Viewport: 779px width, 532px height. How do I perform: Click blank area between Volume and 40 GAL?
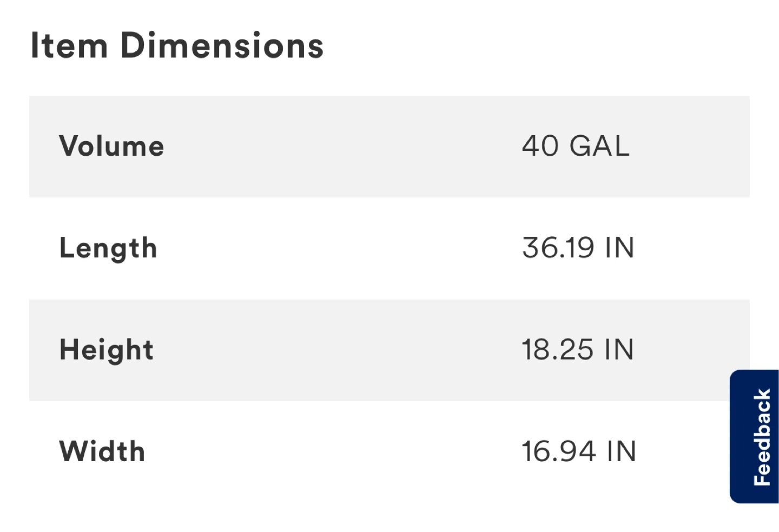pyautogui.click(x=341, y=146)
